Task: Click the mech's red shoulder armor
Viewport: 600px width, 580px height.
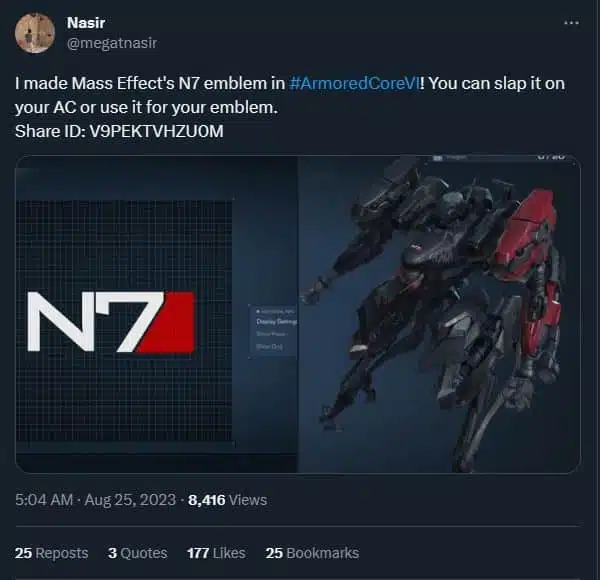Action: 525,230
